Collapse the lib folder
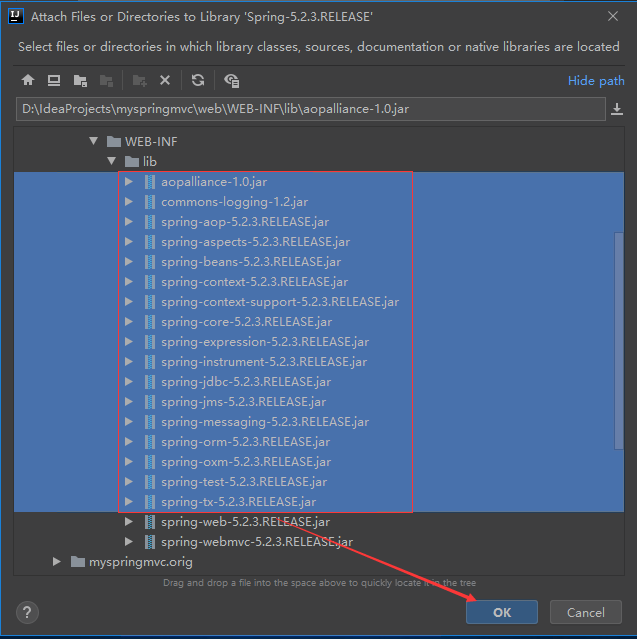The height and width of the screenshot is (639, 637). point(111,161)
